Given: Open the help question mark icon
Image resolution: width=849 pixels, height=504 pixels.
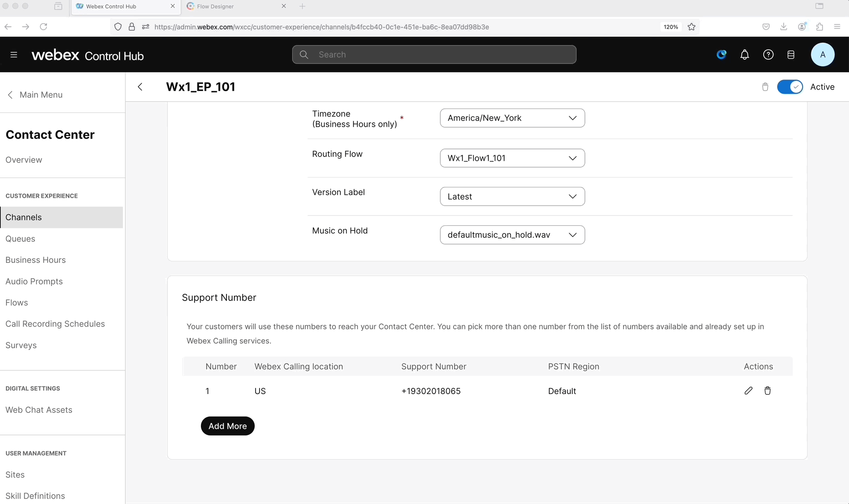Looking at the screenshot, I should tap(768, 55).
